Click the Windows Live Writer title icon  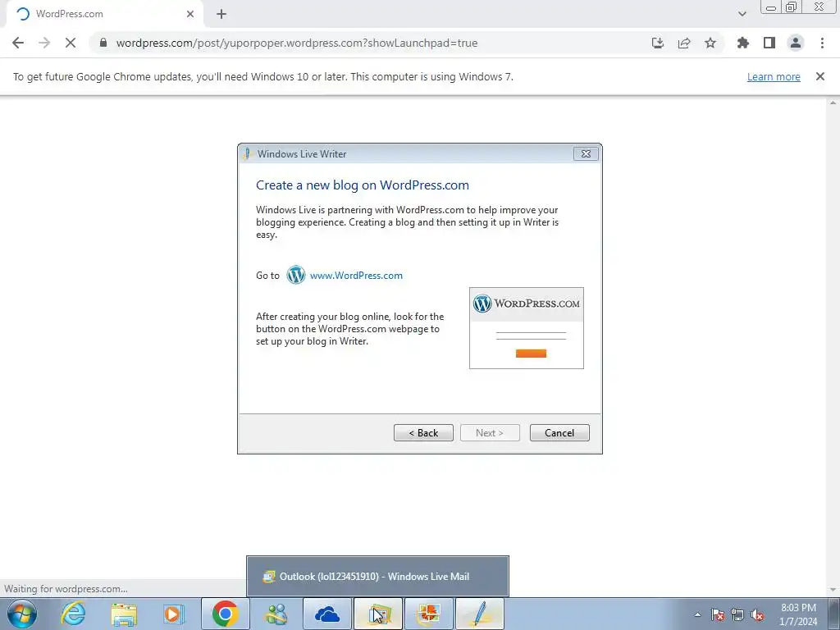[247, 153]
